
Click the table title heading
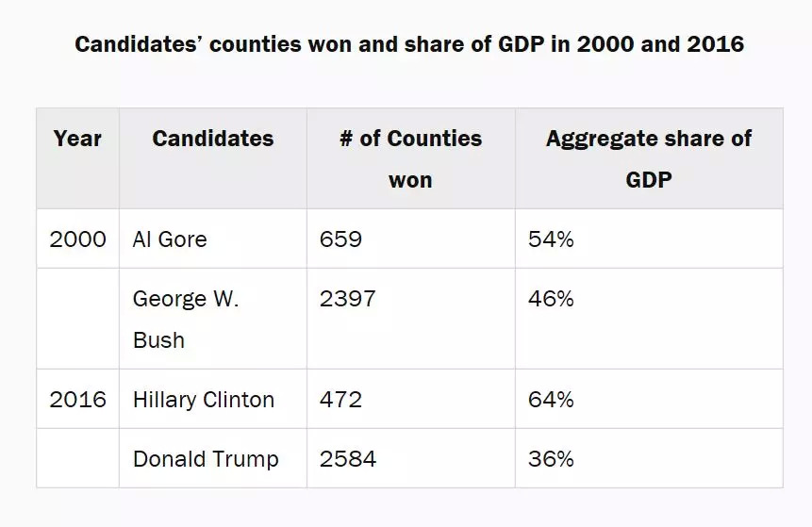point(409,44)
